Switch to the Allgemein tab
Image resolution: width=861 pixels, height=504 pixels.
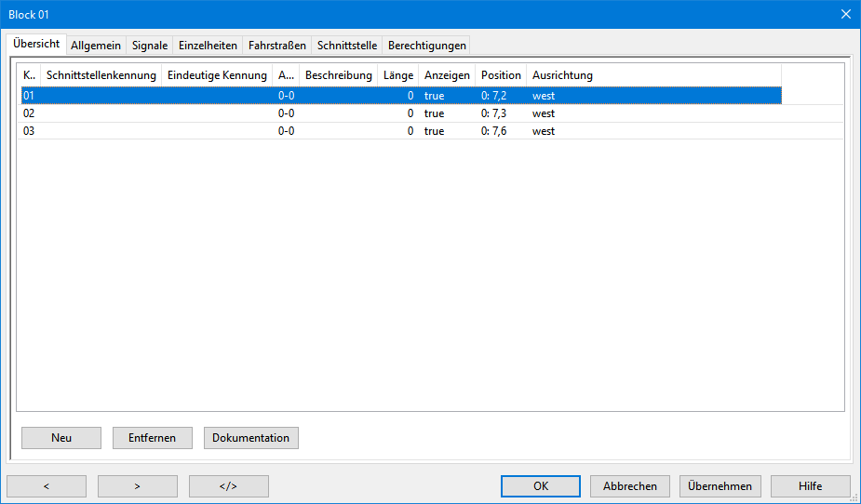tap(96, 45)
